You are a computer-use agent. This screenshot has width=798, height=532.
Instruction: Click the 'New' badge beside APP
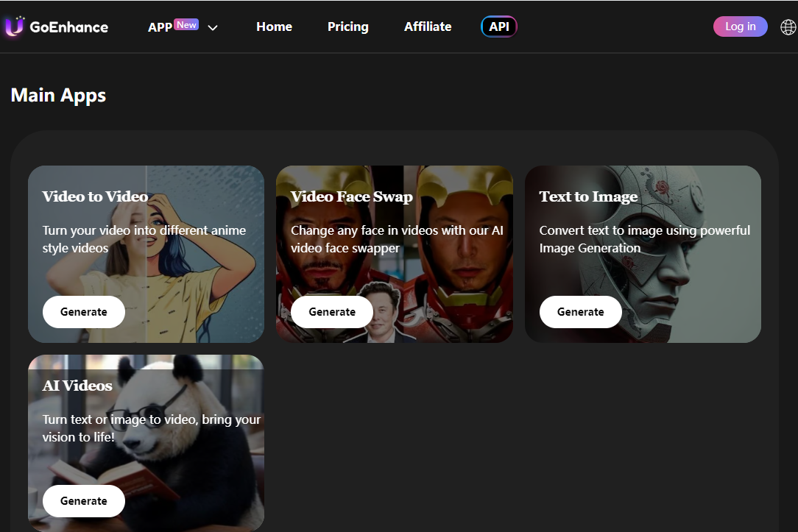pyautogui.click(x=186, y=25)
